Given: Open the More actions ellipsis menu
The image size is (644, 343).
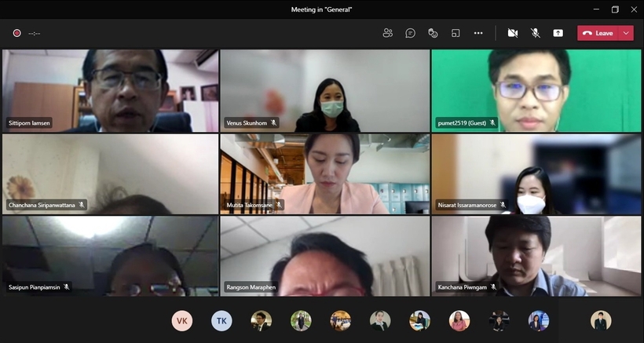Looking at the screenshot, I should pyautogui.click(x=478, y=33).
